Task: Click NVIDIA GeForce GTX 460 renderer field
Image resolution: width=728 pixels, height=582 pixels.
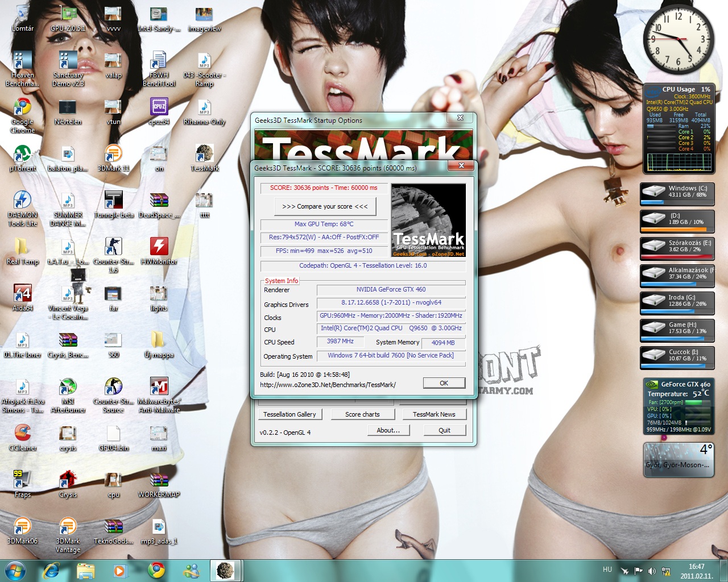Action: click(391, 290)
